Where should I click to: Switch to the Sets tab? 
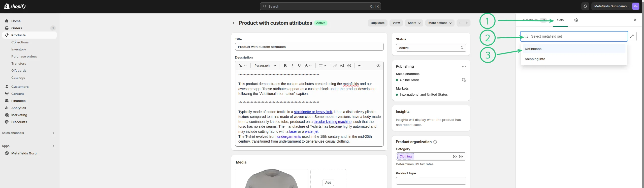(x=560, y=20)
